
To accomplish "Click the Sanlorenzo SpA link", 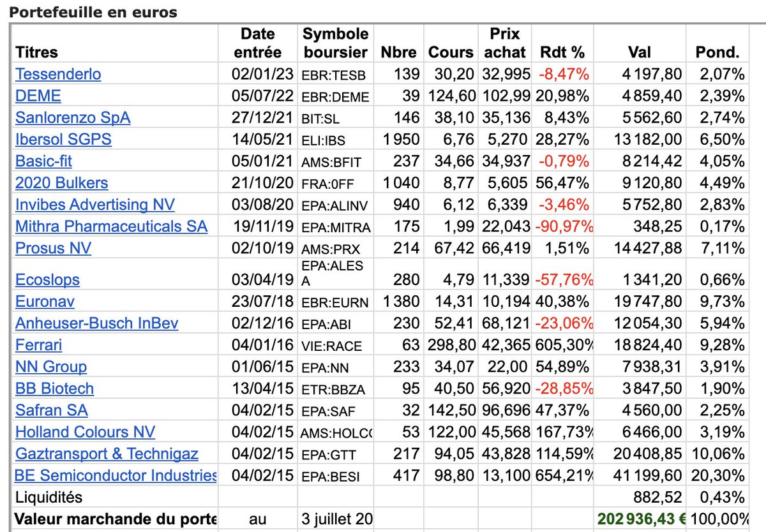I will pyautogui.click(x=73, y=117).
